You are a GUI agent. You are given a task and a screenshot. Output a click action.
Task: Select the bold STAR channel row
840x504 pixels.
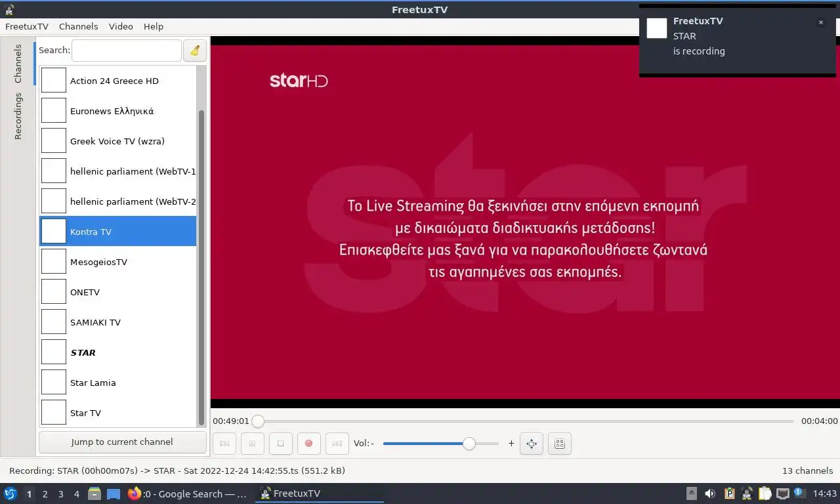pos(118,352)
